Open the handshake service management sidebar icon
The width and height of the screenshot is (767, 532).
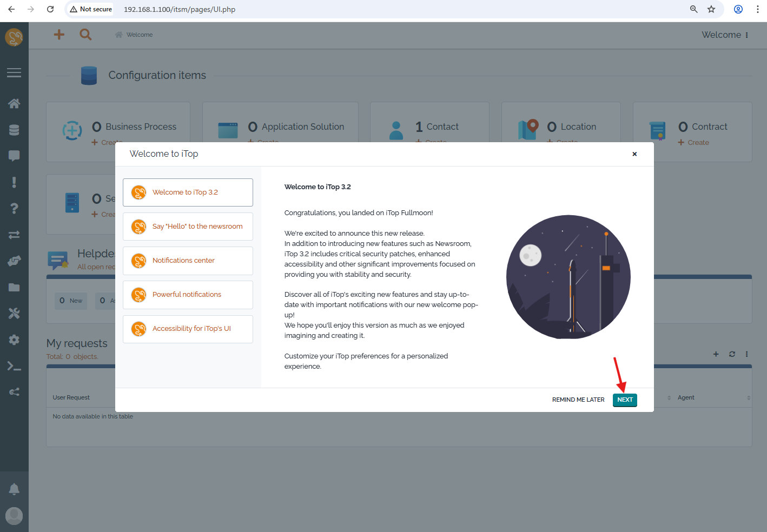coord(14,261)
